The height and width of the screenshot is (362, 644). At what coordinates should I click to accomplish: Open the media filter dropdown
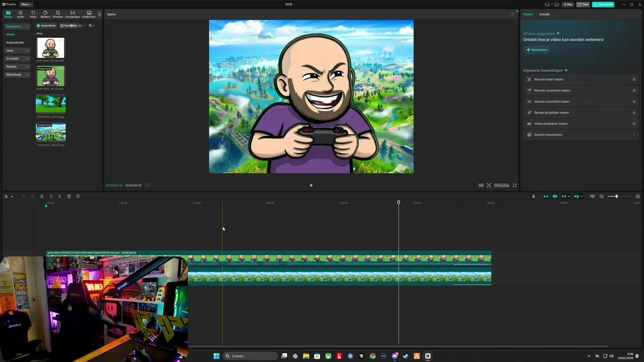coord(92,26)
